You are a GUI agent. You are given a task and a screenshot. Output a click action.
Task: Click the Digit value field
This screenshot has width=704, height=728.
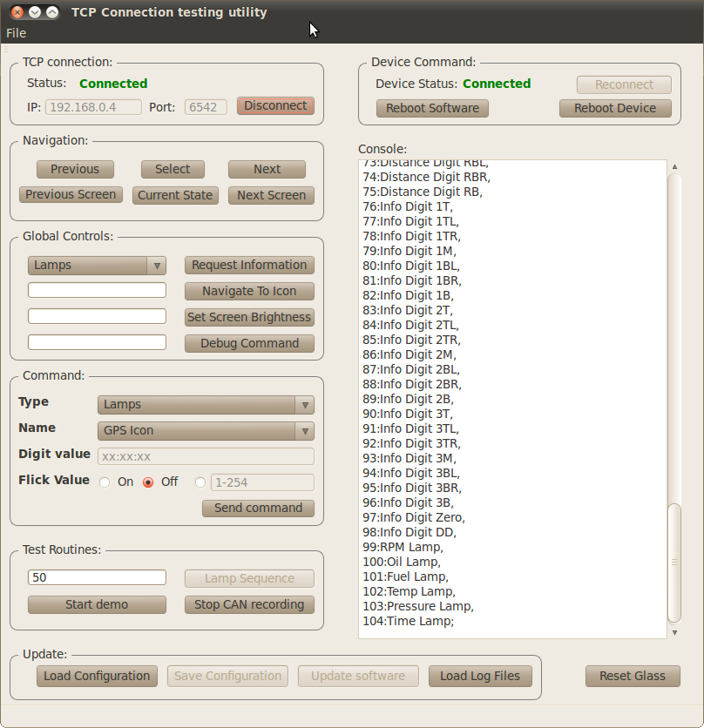[206, 456]
